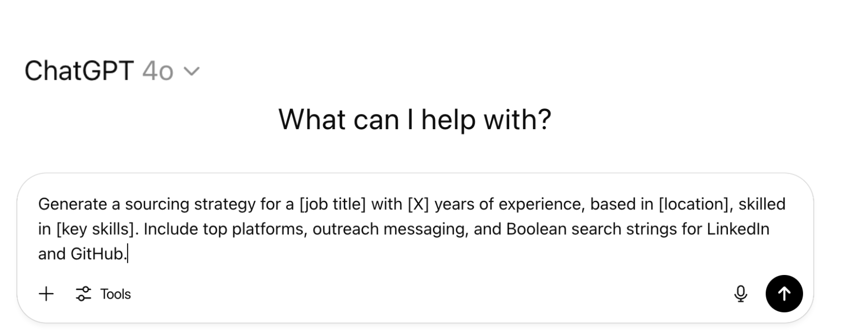
Task: Click the [job title] placeholder in the prompt
Action: click(x=332, y=204)
